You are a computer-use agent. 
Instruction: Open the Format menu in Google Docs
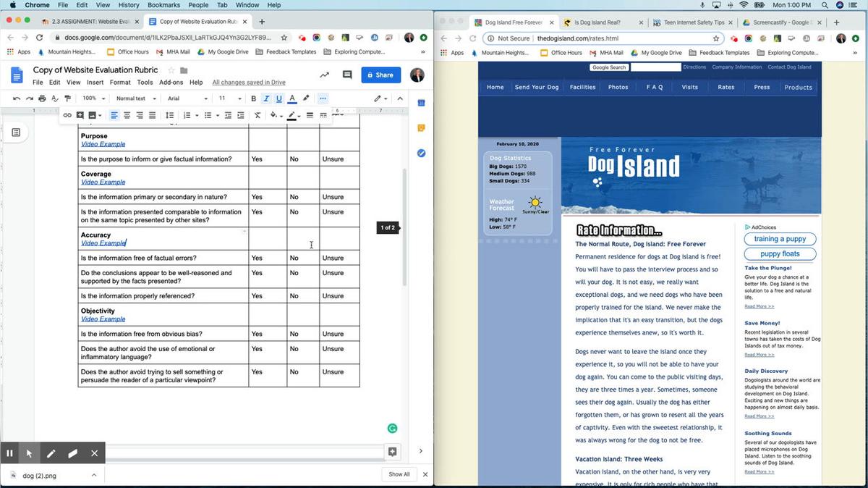[x=120, y=83]
